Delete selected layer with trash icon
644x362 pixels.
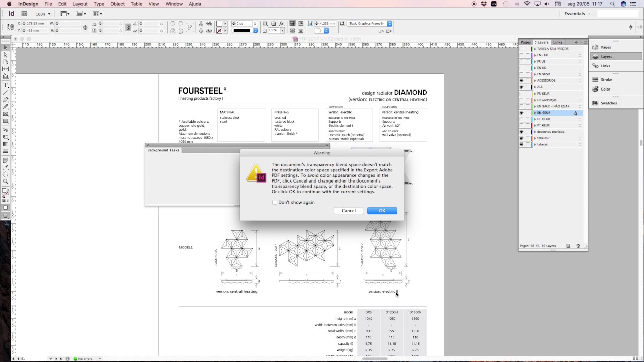(x=578, y=246)
